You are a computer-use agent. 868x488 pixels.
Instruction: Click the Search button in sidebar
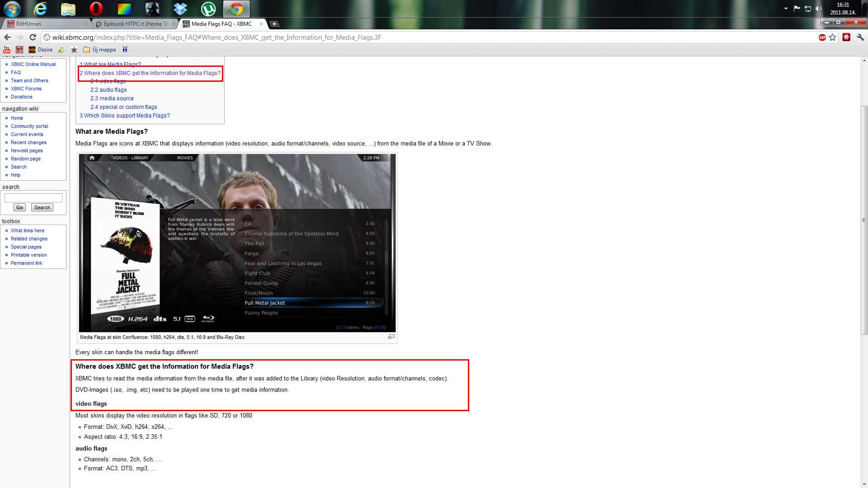(x=42, y=207)
